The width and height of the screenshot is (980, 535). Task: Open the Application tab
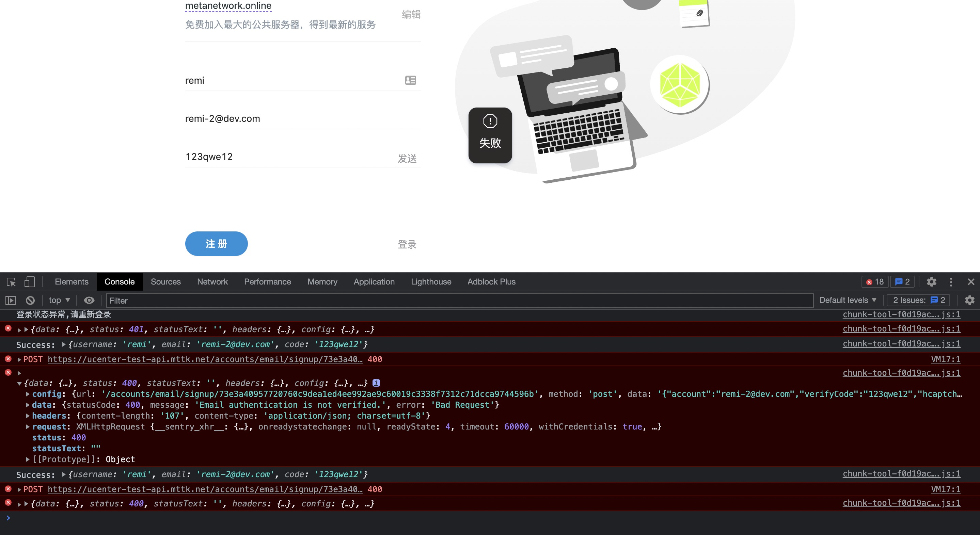374,282
